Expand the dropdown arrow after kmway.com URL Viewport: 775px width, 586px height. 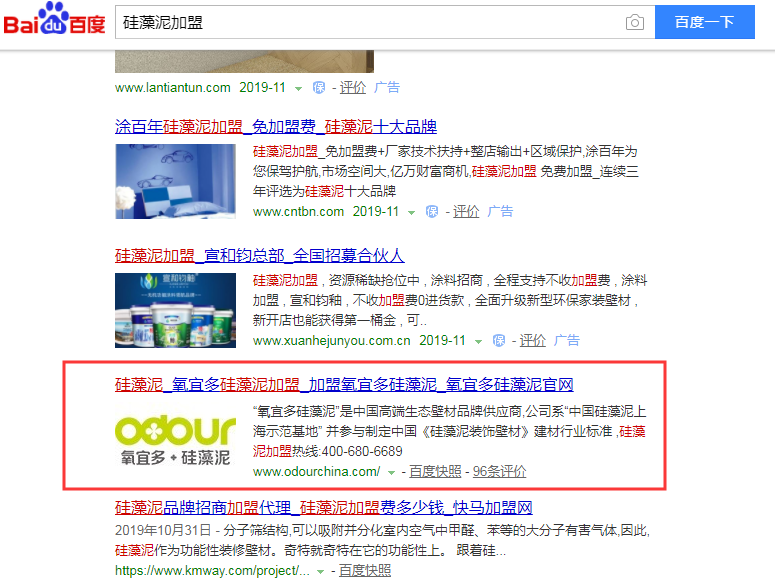(320, 572)
